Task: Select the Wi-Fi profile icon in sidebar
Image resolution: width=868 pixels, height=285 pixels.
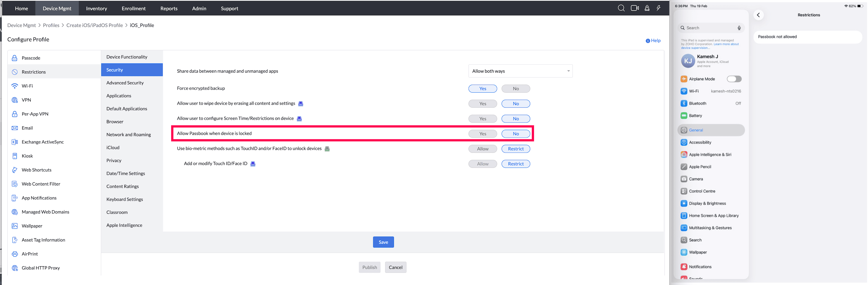Action: click(x=14, y=86)
